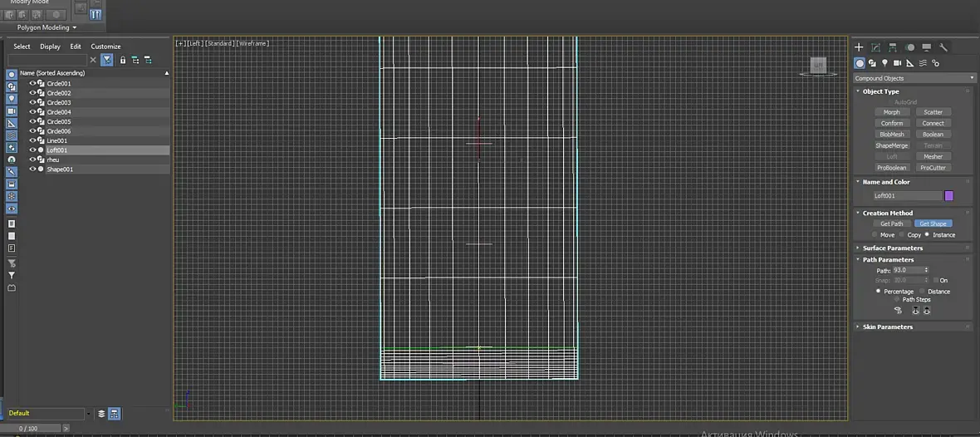980x437 pixels.
Task: Open the Display tab in command panel
Action: 926,47
